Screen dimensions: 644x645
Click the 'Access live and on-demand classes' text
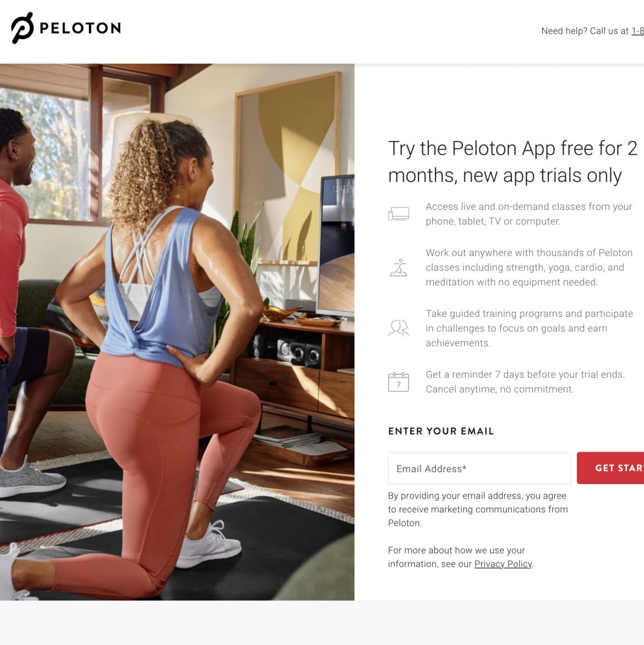point(528,214)
